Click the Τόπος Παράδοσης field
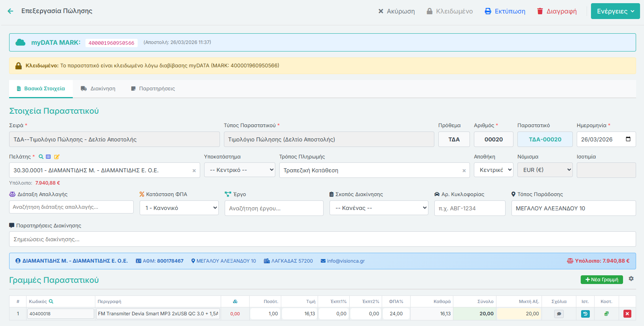Screen dimensions: 644x326 [x=574, y=208]
